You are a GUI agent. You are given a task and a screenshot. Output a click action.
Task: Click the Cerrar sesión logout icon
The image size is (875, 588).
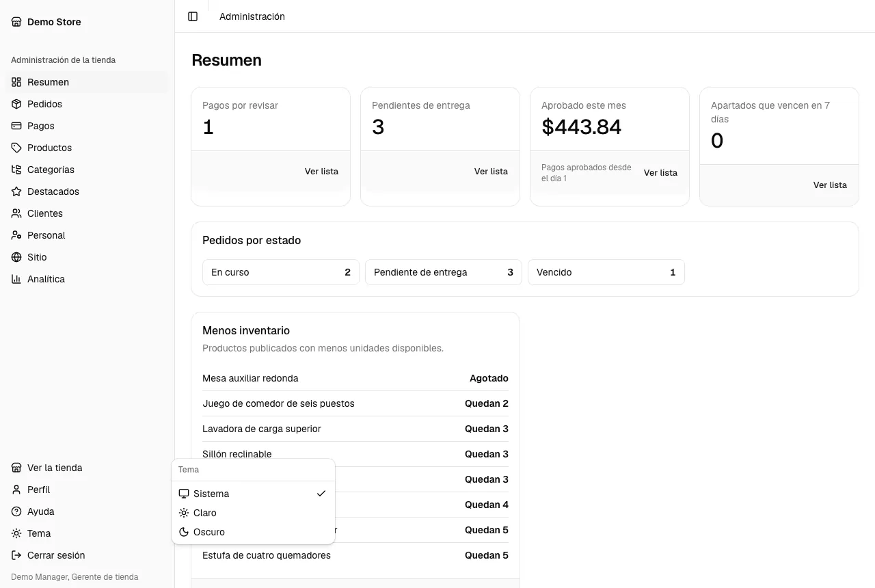[16, 555]
